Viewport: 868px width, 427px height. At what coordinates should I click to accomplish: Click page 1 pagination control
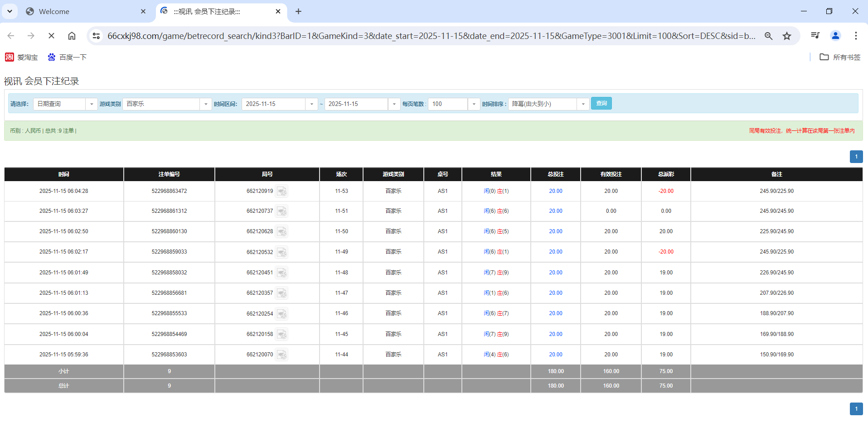[856, 157]
